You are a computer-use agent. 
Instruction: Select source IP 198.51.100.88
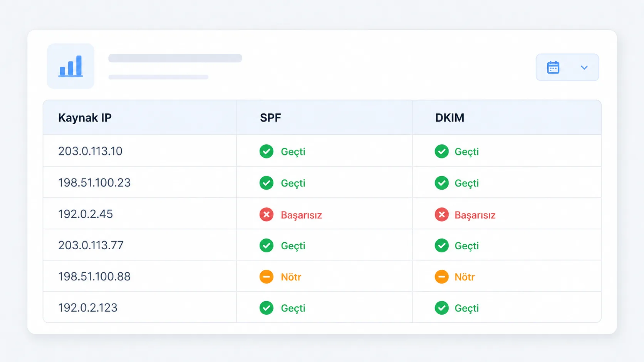(94, 277)
